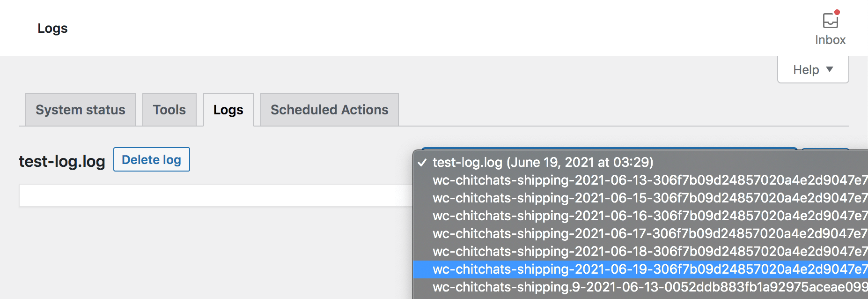Go to Scheduled Actions tab
Image resolution: width=868 pixels, height=299 pixels.
pyautogui.click(x=329, y=110)
